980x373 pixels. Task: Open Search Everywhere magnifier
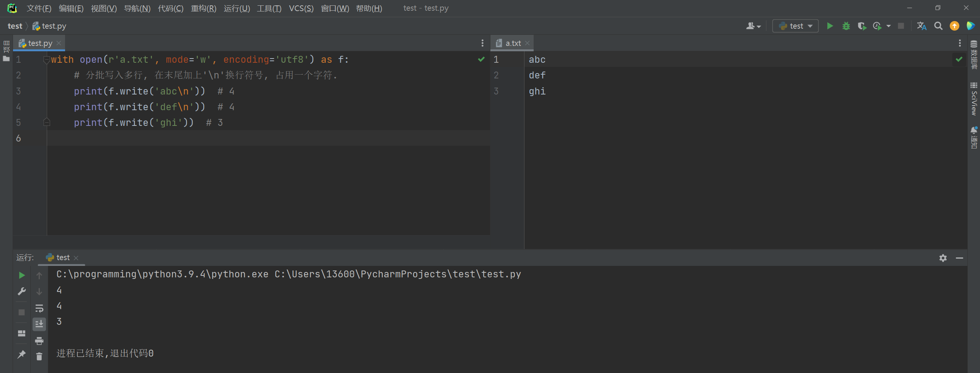[x=938, y=26]
